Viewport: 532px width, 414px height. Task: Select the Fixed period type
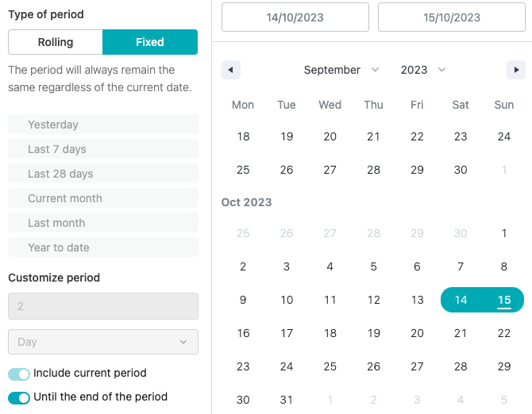(x=150, y=42)
